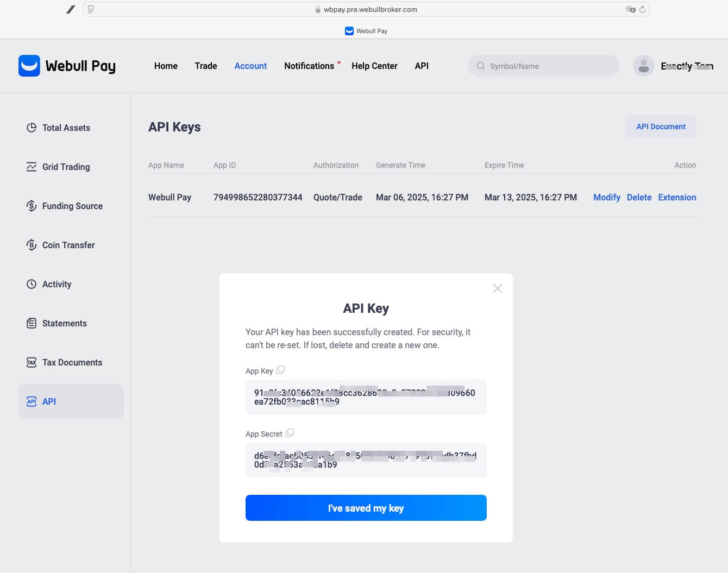This screenshot has height=573, width=728.
Task: Copy the App Secret using its copy icon
Action: 290,433
